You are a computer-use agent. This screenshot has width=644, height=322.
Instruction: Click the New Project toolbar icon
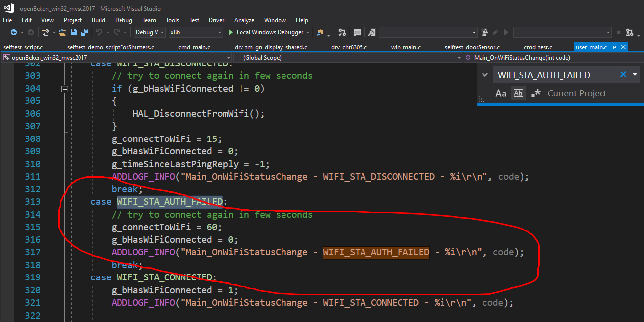pos(45,32)
